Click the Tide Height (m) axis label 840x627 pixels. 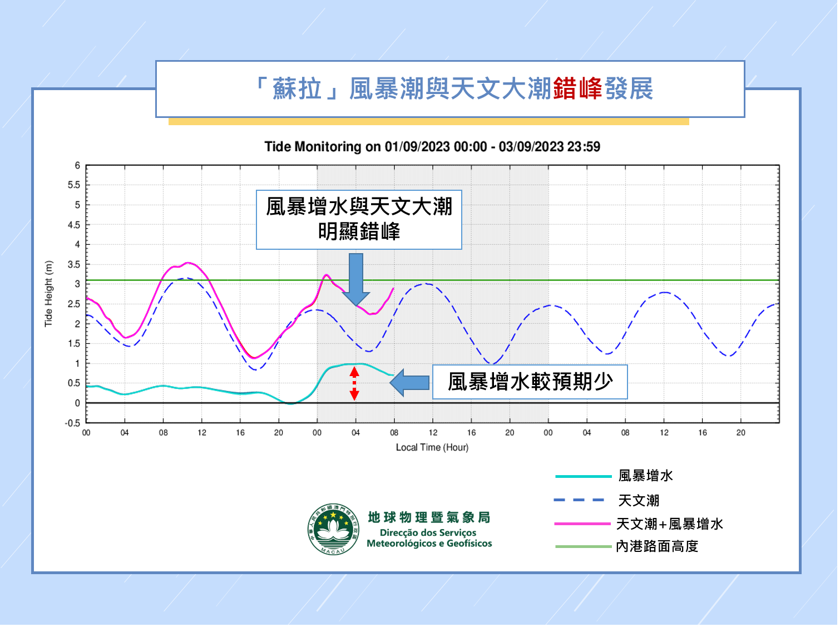tap(48, 293)
